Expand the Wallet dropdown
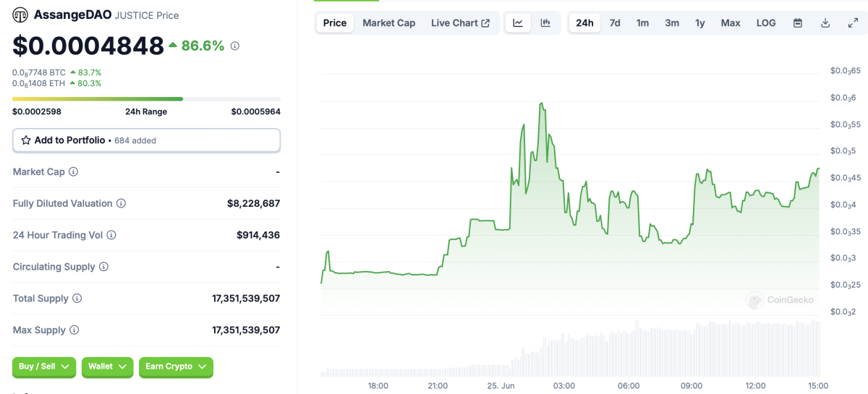868x394 pixels. [x=107, y=367]
